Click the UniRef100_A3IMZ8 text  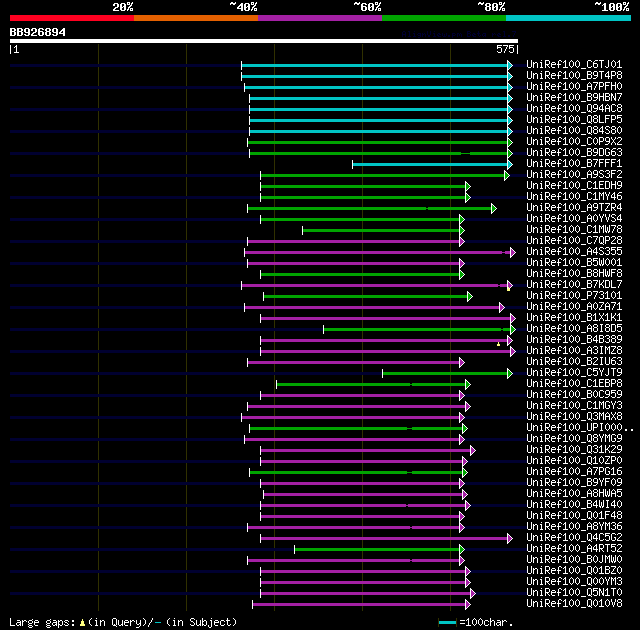(574, 351)
